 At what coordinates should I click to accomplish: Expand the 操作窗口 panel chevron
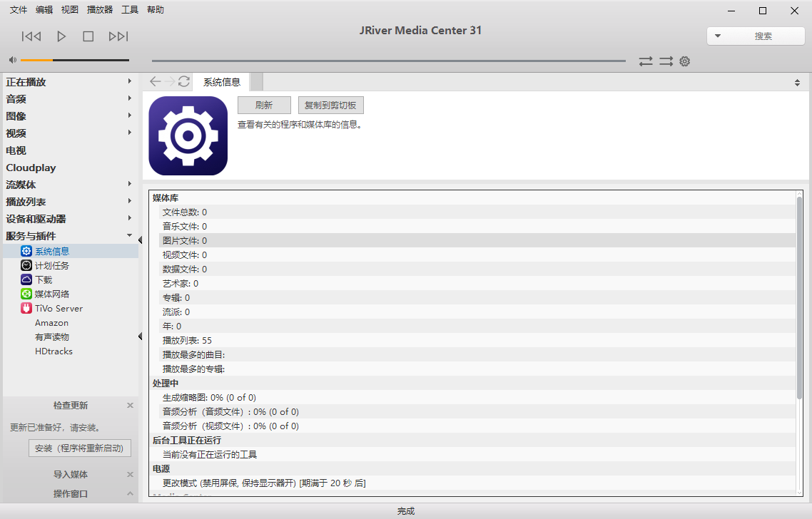pyautogui.click(x=130, y=493)
